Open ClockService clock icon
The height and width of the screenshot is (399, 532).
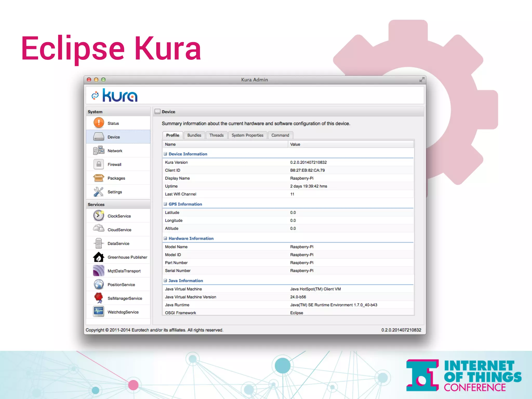[x=99, y=216]
